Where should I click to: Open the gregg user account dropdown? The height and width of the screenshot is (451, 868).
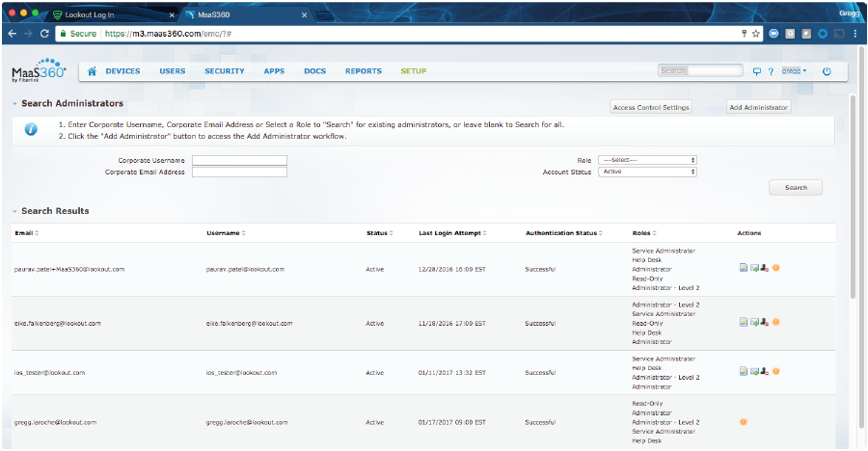point(794,71)
